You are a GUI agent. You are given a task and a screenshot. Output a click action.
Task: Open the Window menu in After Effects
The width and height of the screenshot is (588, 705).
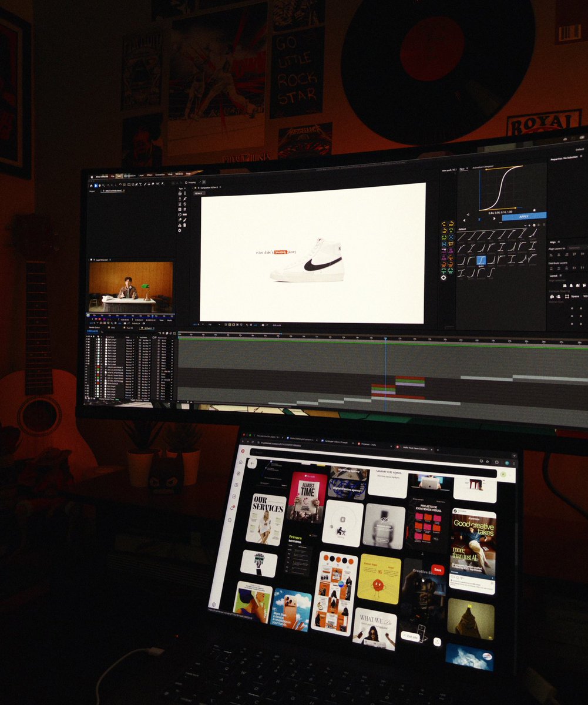[x=179, y=174]
